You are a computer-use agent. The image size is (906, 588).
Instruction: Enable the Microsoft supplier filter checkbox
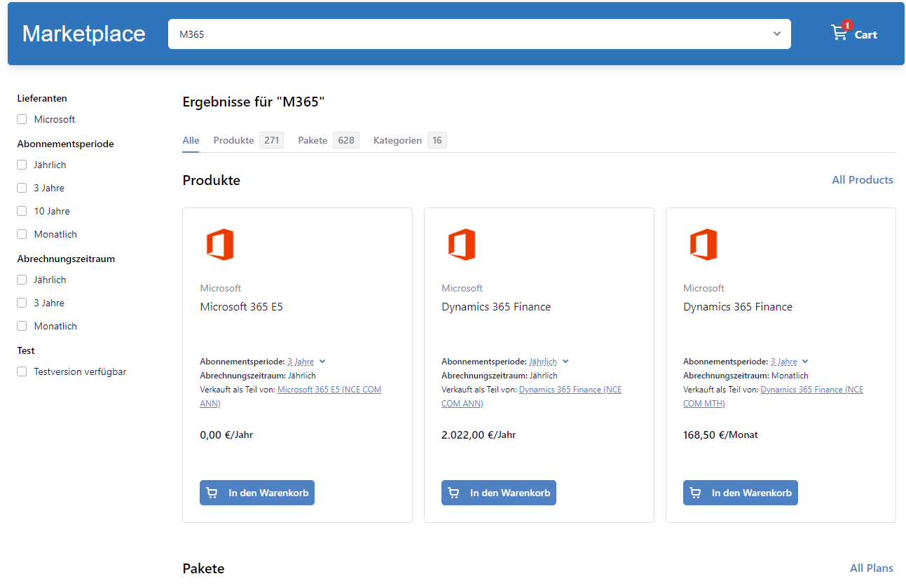coord(22,119)
